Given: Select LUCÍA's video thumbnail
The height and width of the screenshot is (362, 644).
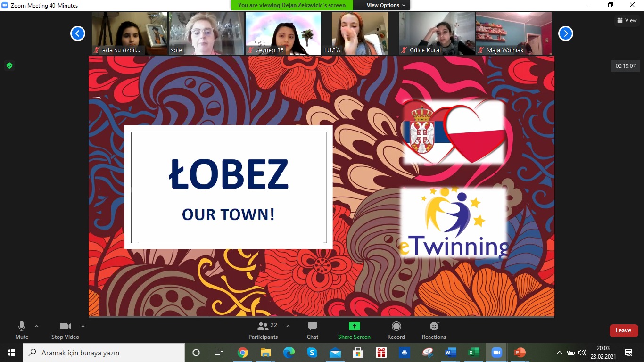Looking at the screenshot, I should tap(360, 33).
